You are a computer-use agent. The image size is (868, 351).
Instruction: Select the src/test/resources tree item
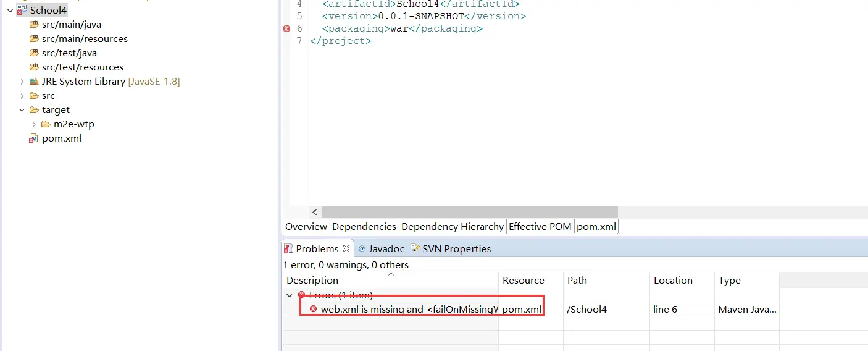[83, 67]
